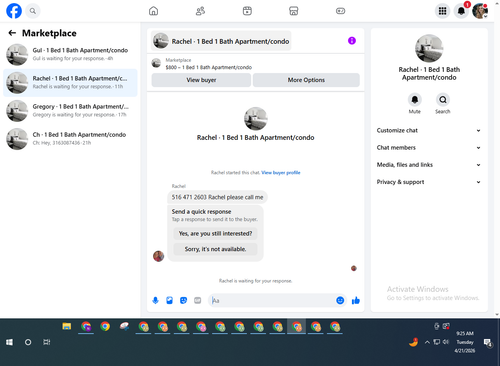Click the View buyer button

[x=201, y=80]
